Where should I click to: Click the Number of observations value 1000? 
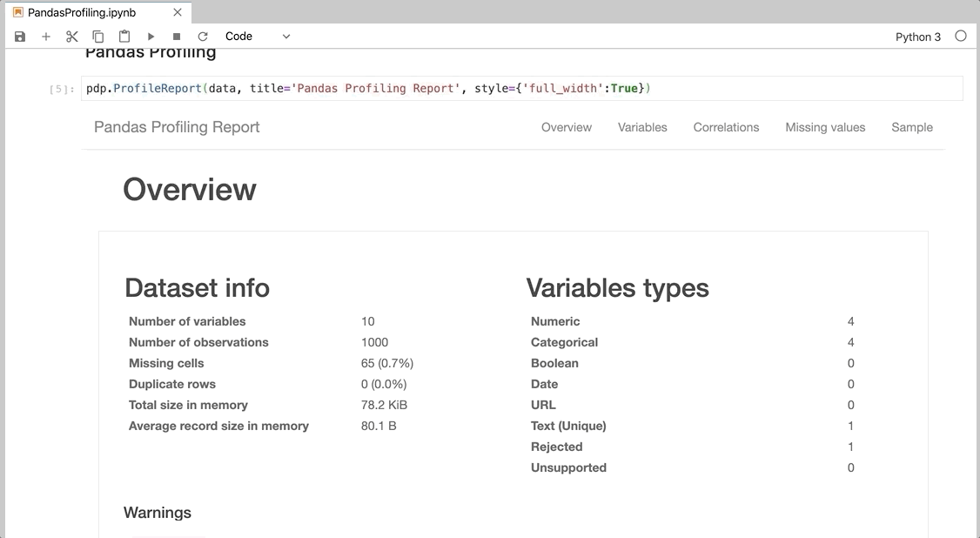[374, 342]
